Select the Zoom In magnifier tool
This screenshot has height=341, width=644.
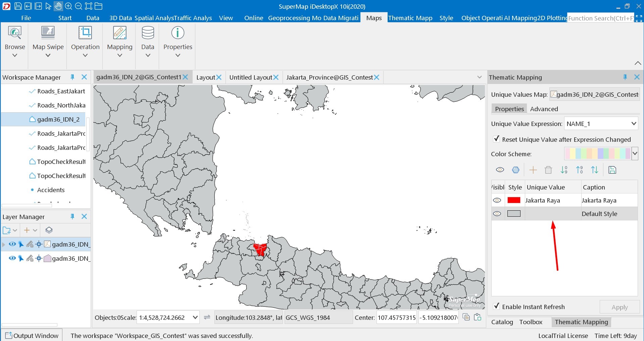tap(68, 6)
